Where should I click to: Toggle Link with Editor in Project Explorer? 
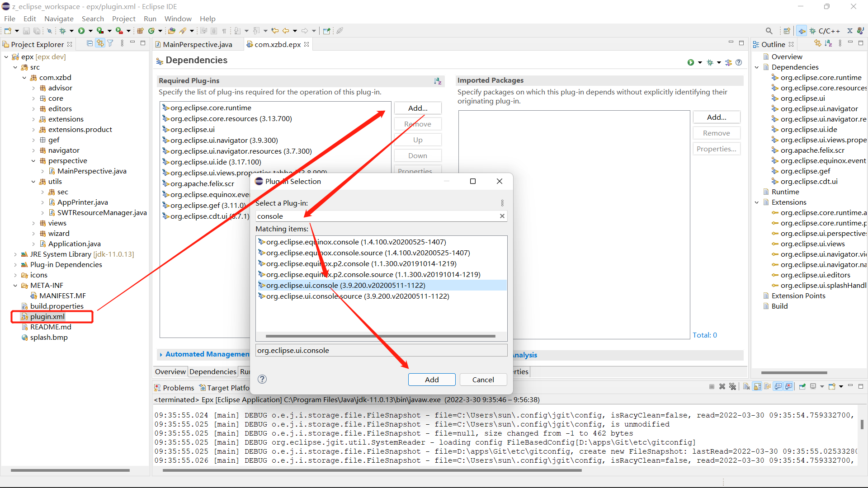click(x=100, y=43)
